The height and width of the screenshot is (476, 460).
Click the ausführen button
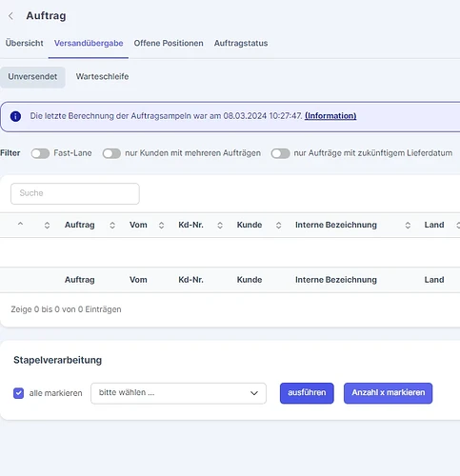[307, 393]
